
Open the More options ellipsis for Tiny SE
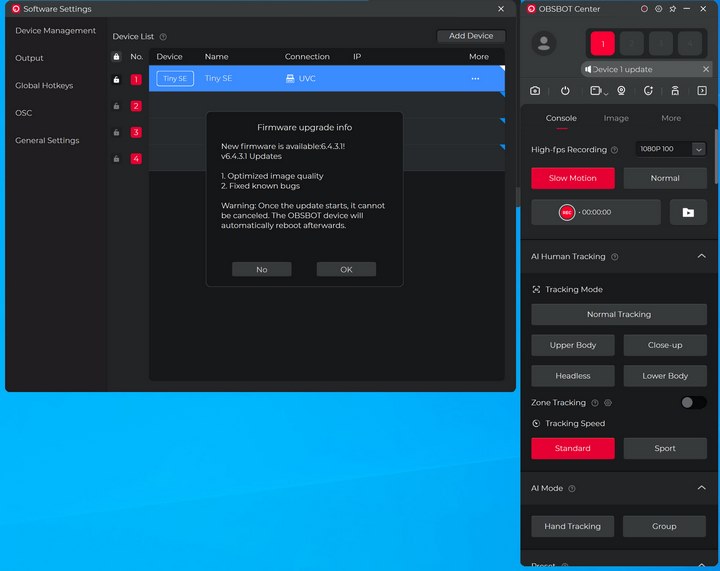click(475, 78)
